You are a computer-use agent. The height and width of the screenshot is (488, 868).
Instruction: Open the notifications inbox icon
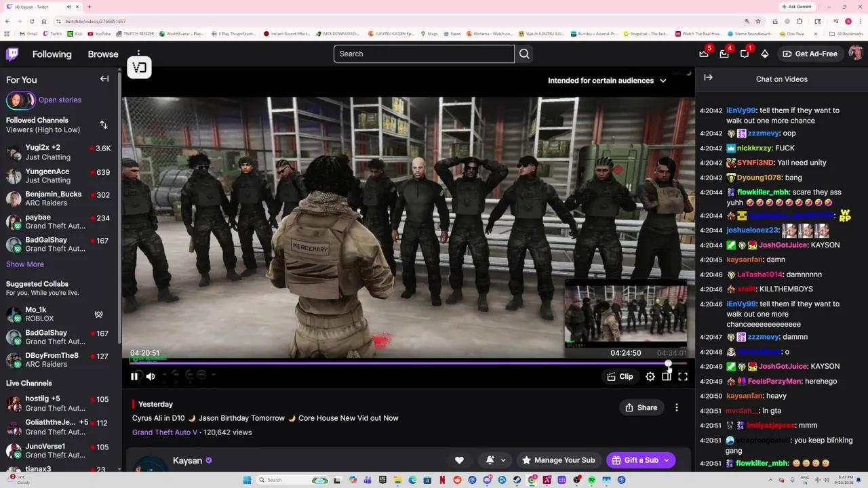(724, 54)
